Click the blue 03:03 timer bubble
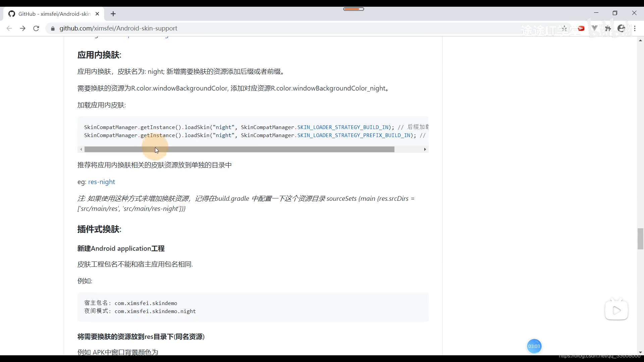 tap(534, 346)
